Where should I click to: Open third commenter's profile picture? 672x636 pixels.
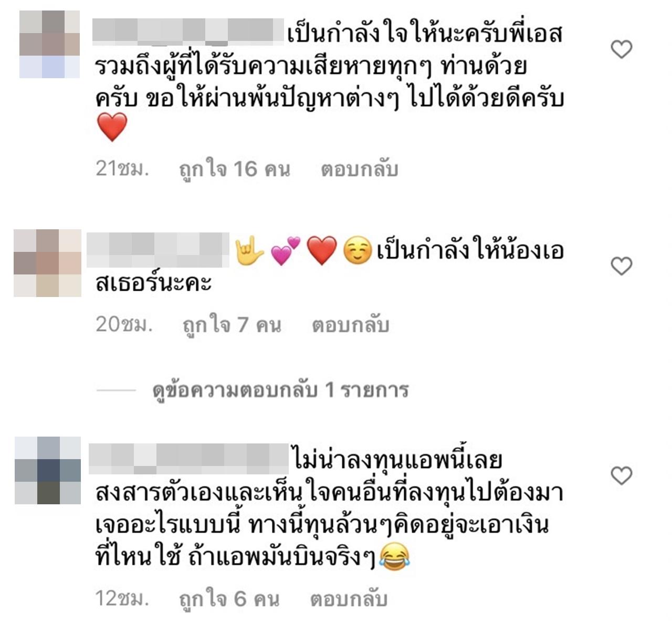pos(48,470)
